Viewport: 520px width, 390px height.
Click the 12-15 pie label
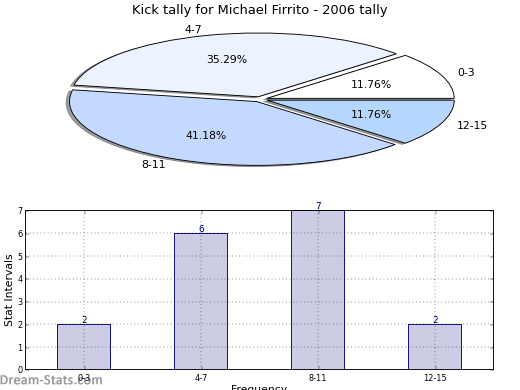click(x=472, y=125)
